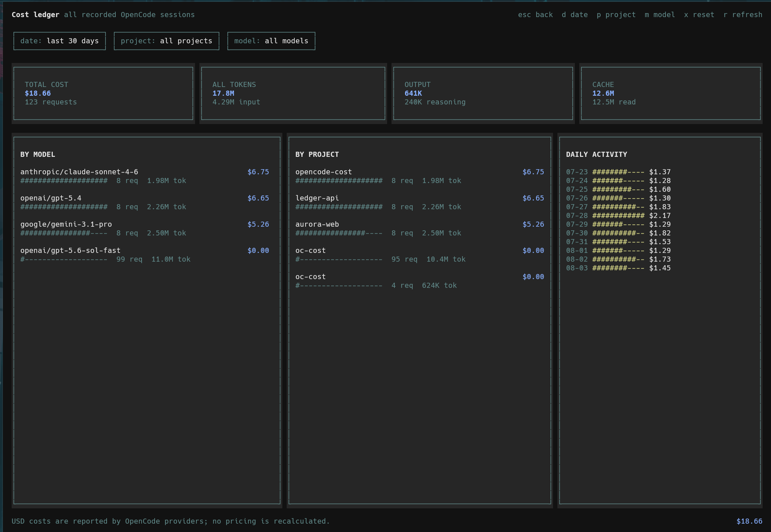Click the footer $18.66 total
The image size is (771, 532).
[750, 521]
